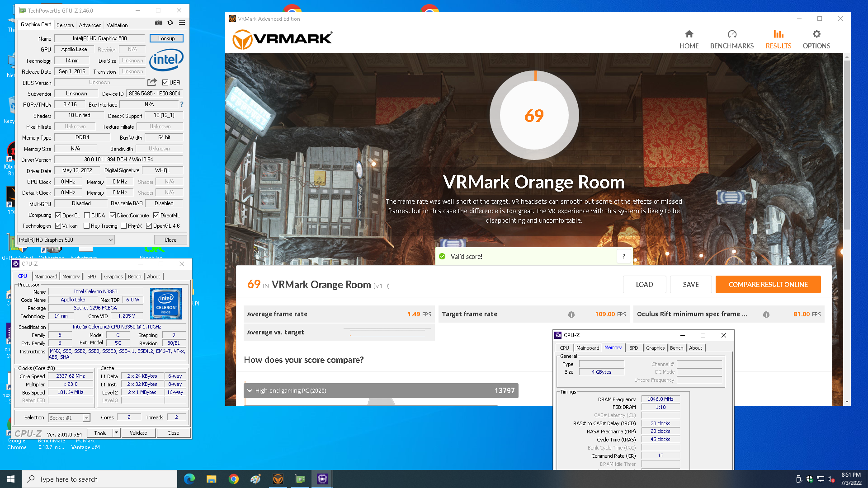The width and height of the screenshot is (868, 488).
Task: Click the Validate button in CPU-Z
Action: pyautogui.click(x=138, y=433)
